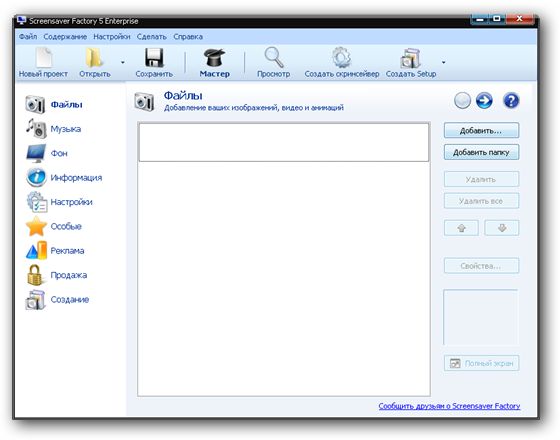Go forward with the blue arrow button
This screenshot has height=440, width=560.
[484, 101]
